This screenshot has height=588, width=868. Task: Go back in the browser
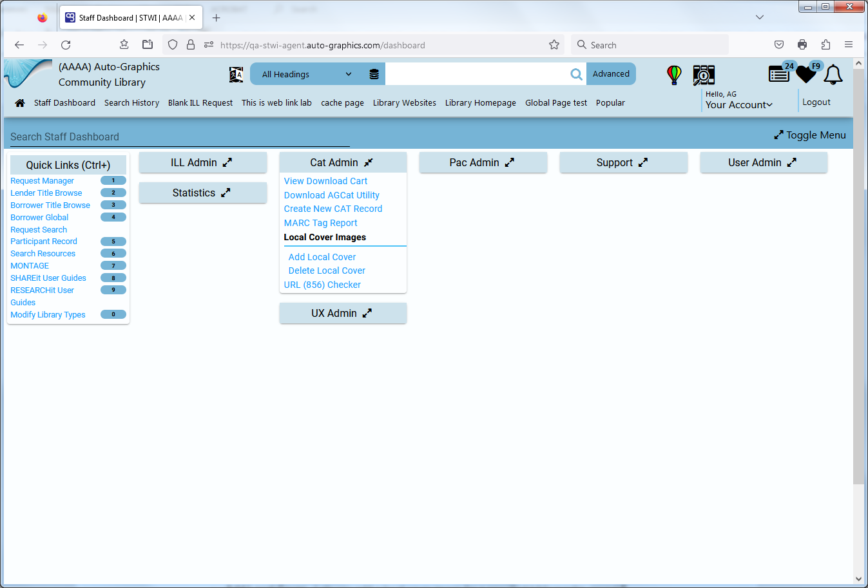[19, 45]
